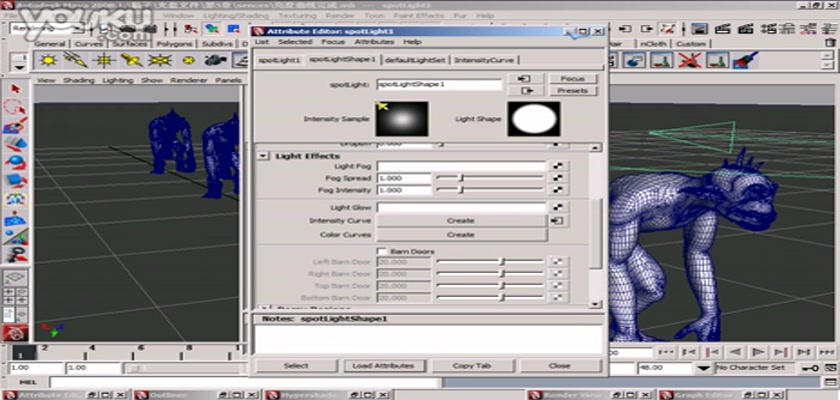Switch to spotLightShape1 tab
This screenshot has height=400, width=840.
342,59
